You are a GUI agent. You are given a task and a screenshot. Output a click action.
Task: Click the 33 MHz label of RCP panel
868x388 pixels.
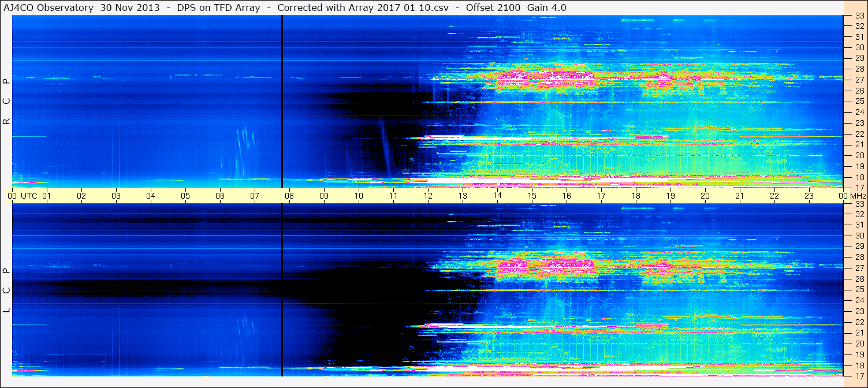pyautogui.click(x=859, y=16)
